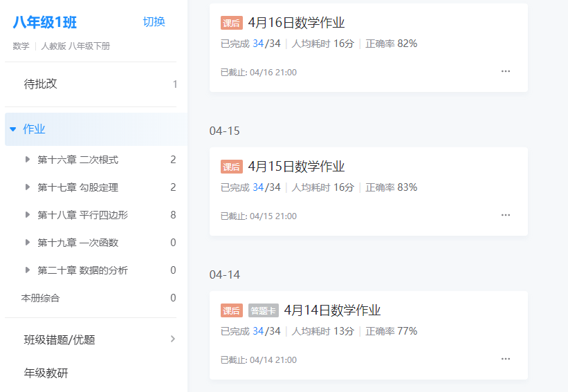Expand 第十八章 平行四边形 chapter
The width and height of the screenshot is (568, 392).
(x=27, y=214)
